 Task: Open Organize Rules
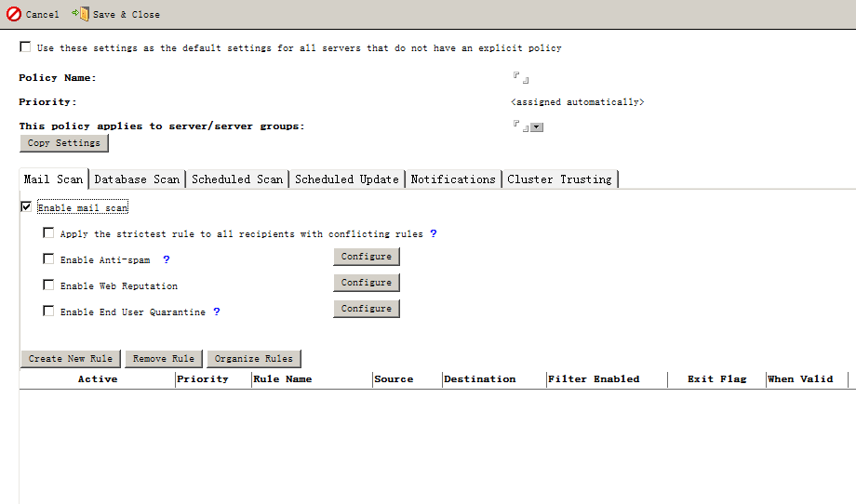(253, 359)
